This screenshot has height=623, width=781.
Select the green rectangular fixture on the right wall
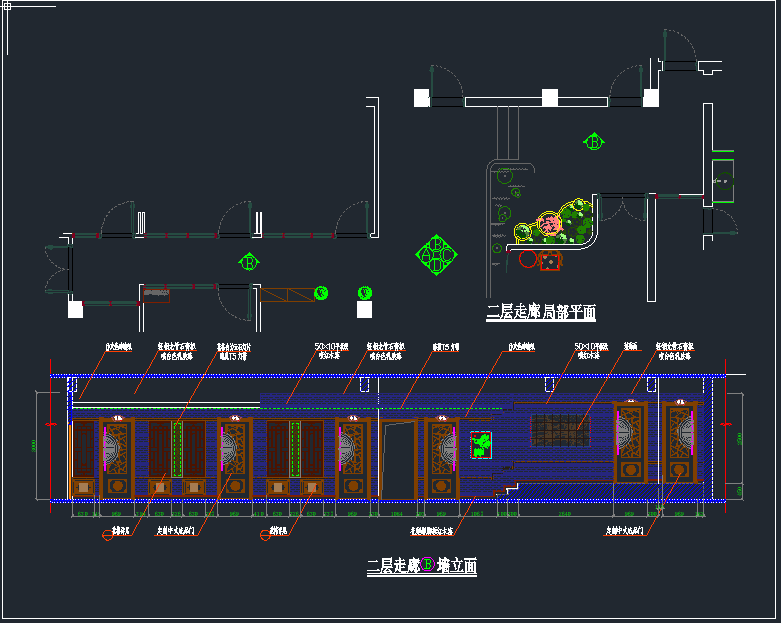(723, 181)
